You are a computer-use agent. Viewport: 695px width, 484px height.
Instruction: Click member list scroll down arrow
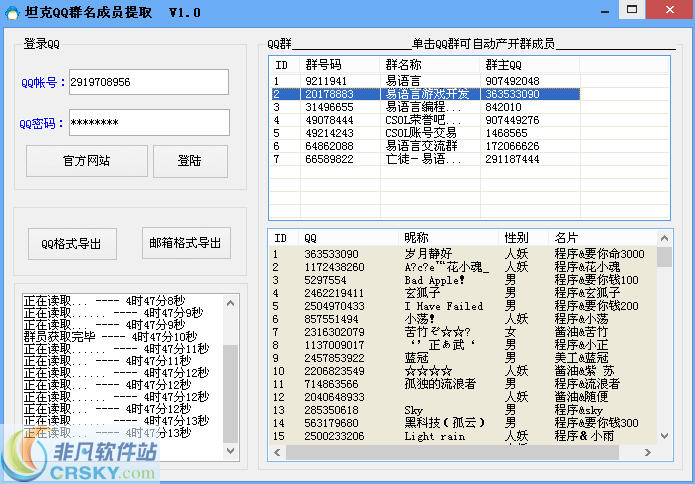click(664, 436)
